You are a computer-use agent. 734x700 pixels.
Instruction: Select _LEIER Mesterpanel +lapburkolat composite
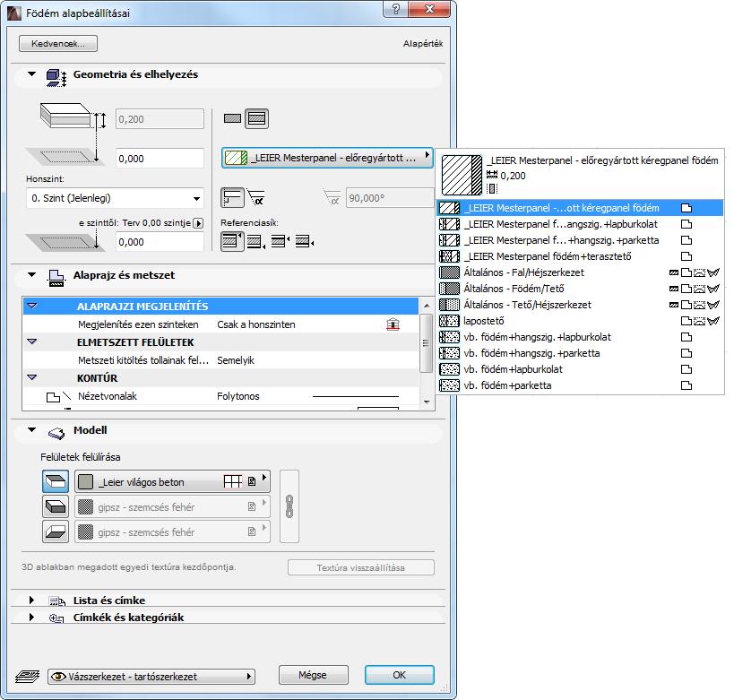pos(580,224)
